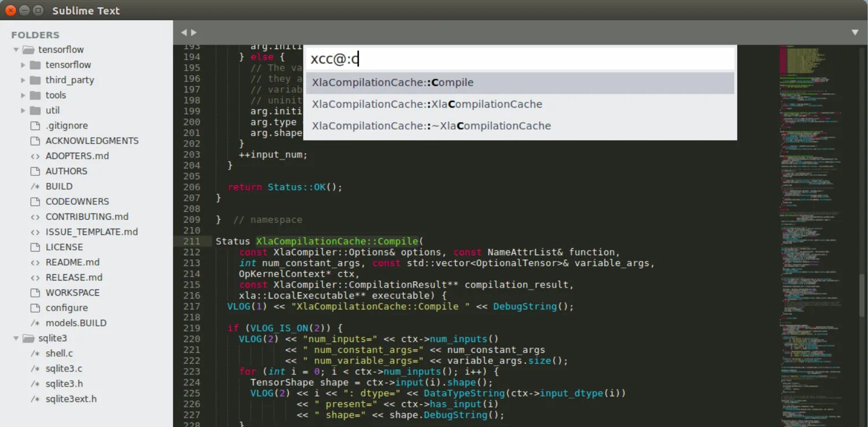Click the file icon next to WORKSPACE
The width and height of the screenshot is (868, 427).
tap(35, 292)
